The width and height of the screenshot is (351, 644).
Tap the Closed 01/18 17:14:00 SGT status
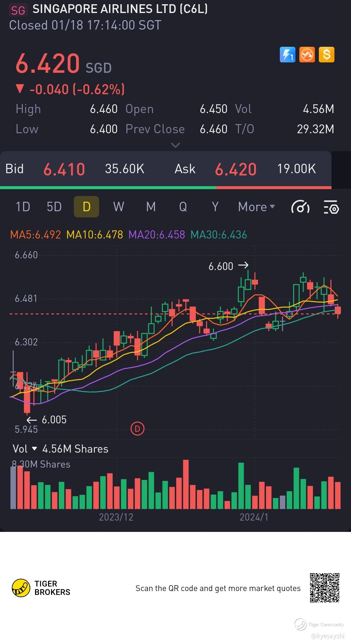(85, 25)
